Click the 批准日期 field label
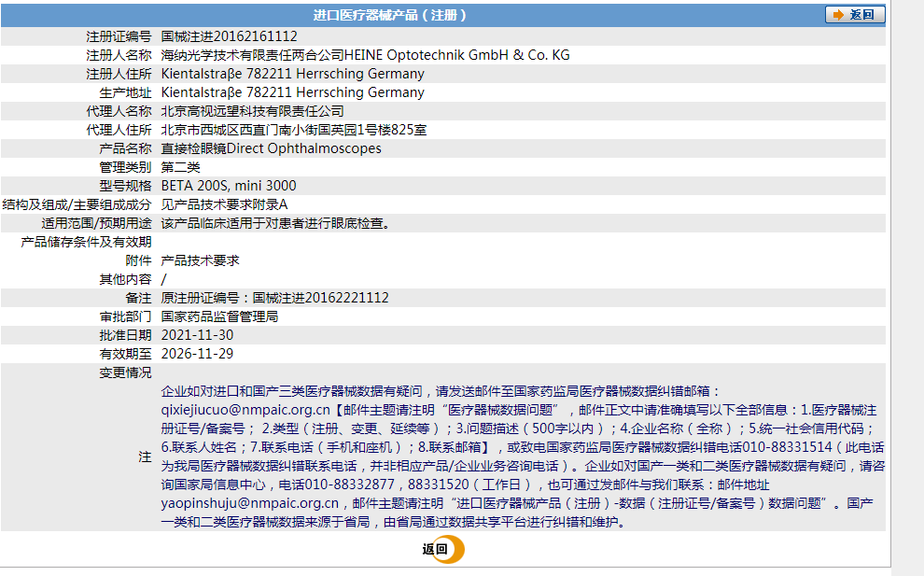The image size is (924, 576). click(125, 335)
